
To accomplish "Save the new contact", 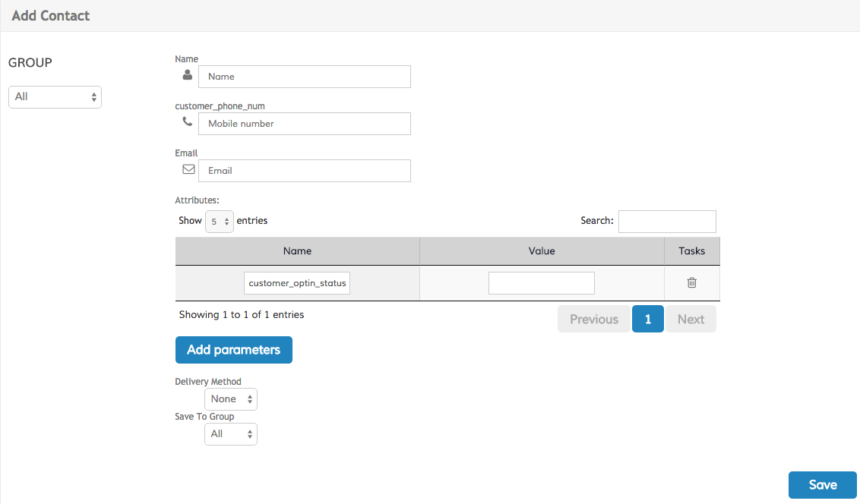I will [822, 485].
